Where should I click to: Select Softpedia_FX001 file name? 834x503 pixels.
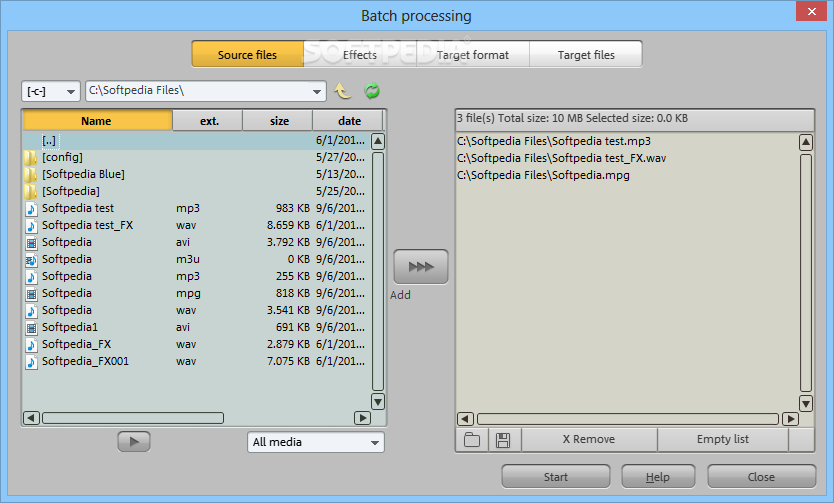point(85,362)
